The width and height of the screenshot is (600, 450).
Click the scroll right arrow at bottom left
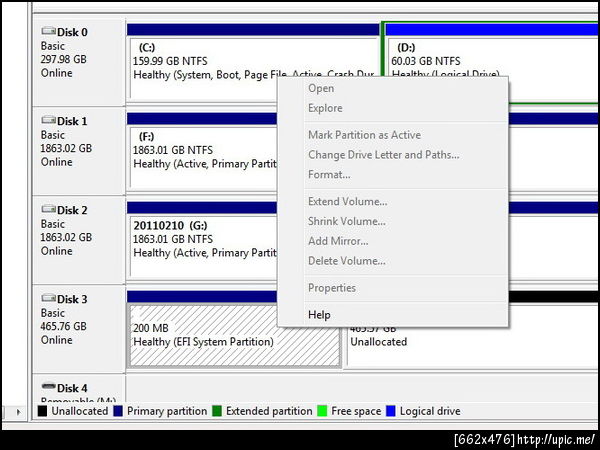(x=18, y=412)
